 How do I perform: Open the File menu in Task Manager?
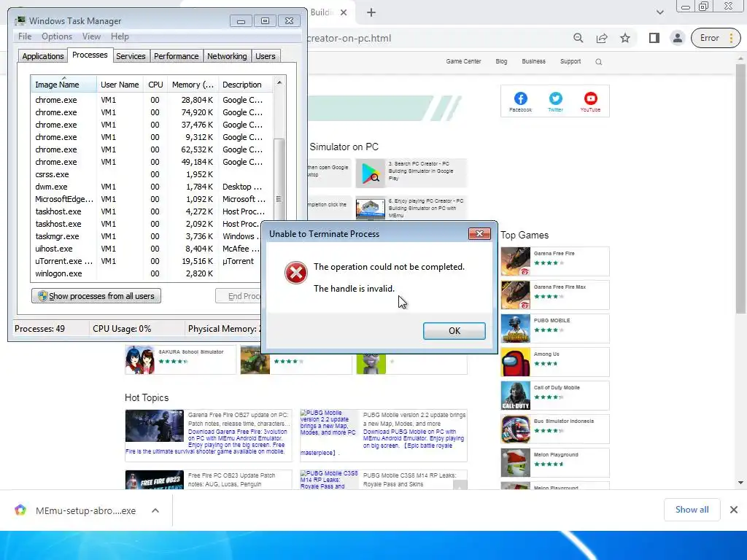25,36
